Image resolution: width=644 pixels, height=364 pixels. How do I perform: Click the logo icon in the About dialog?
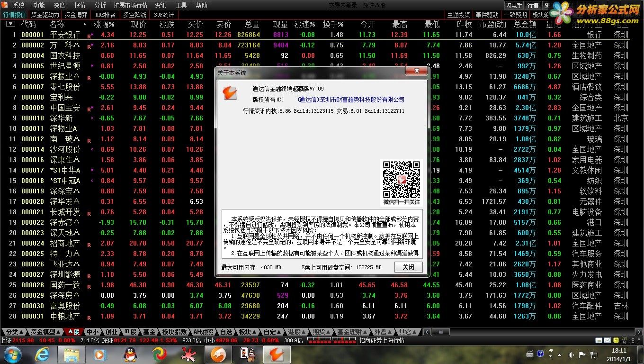coord(230,92)
